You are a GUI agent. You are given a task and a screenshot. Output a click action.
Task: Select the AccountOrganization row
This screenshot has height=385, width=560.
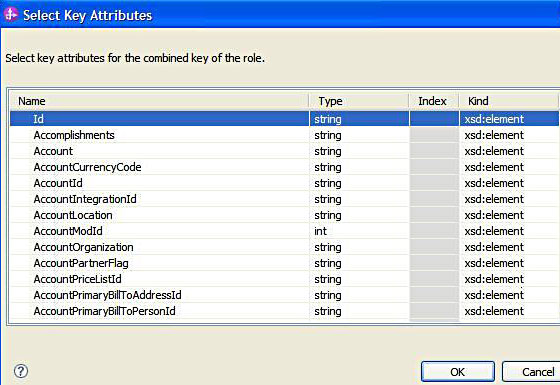pos(284,247)
